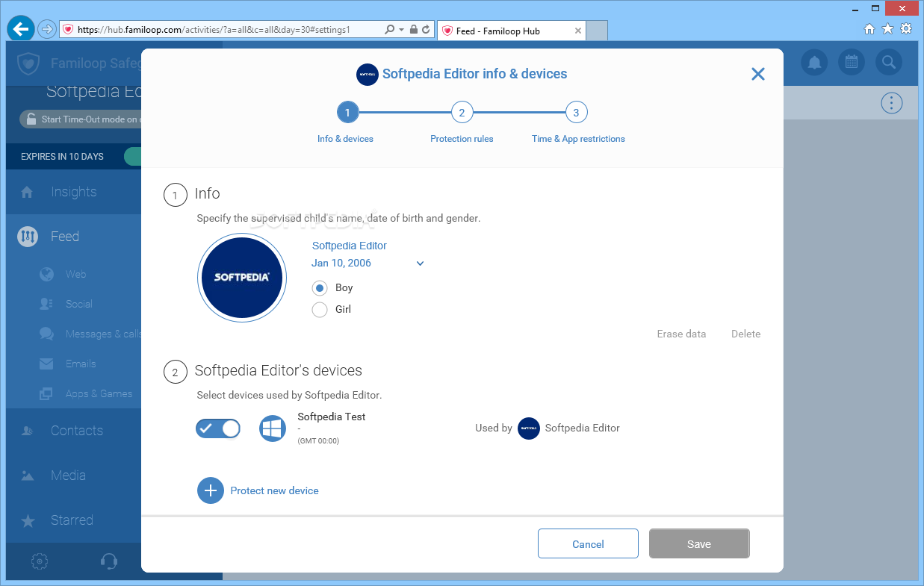Open Web under Feed
924x586 pixels.
75,274
